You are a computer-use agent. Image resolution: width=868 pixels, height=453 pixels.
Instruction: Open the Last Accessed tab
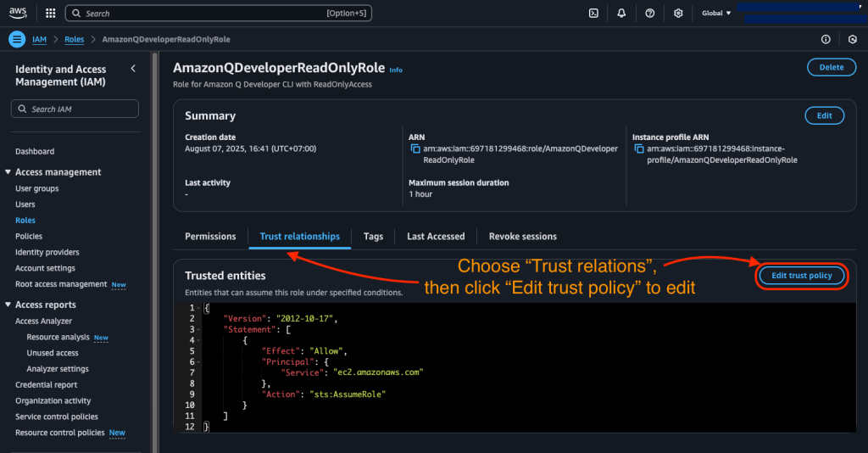(x=436, y=237)
